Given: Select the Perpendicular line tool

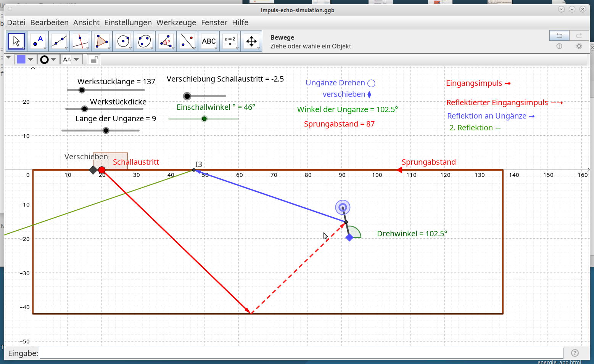Looking at the screenshot, I should pos(80,41).
